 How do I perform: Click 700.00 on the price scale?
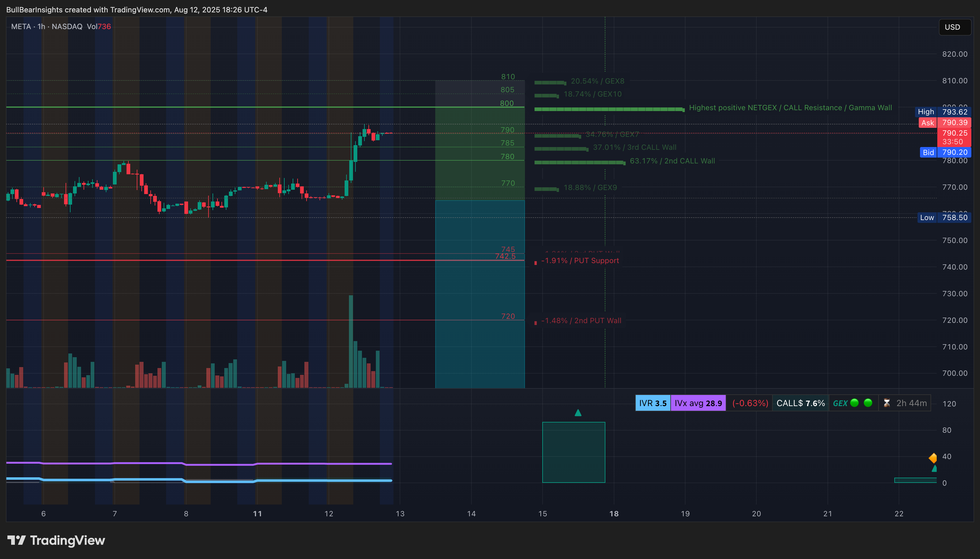point(955,373)
